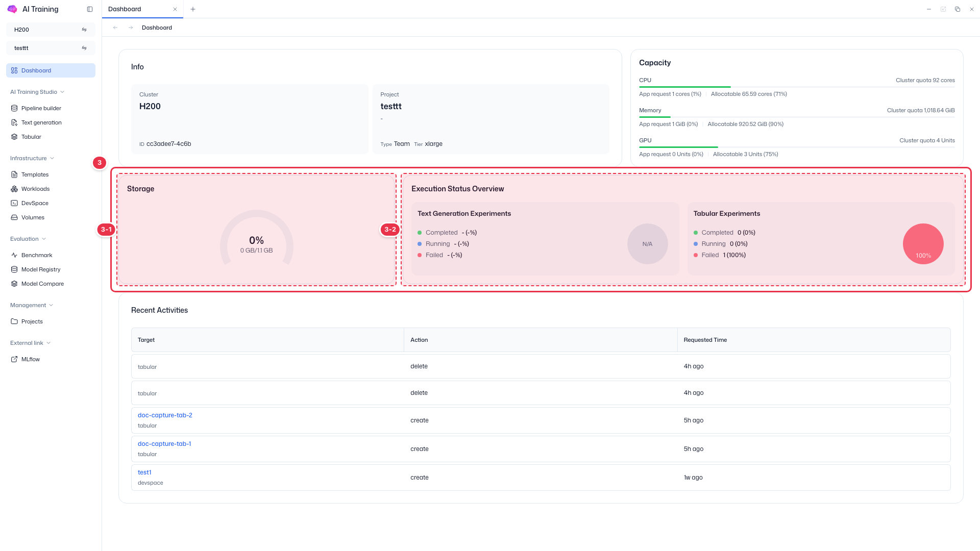Click the AI Training logo icon
Image resolution: width=980 pixels, height=551 pixels.
click(12, 9)
